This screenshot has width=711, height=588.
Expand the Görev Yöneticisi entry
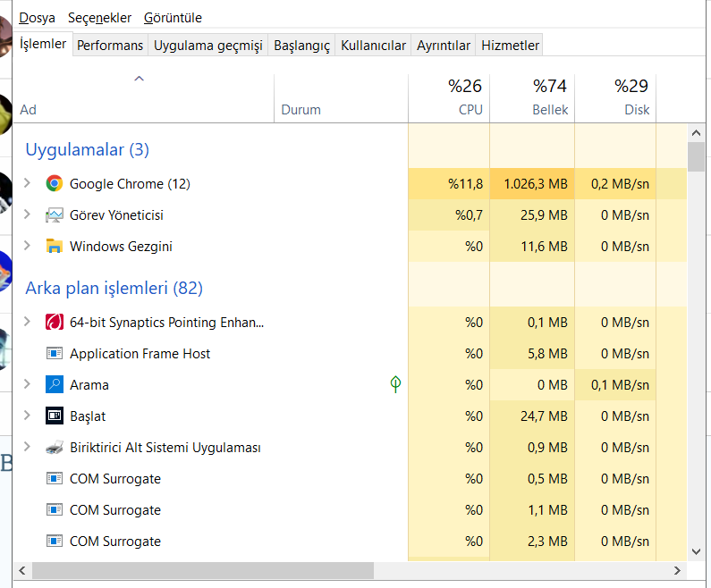pyautogui.click(x=27, y=214)
